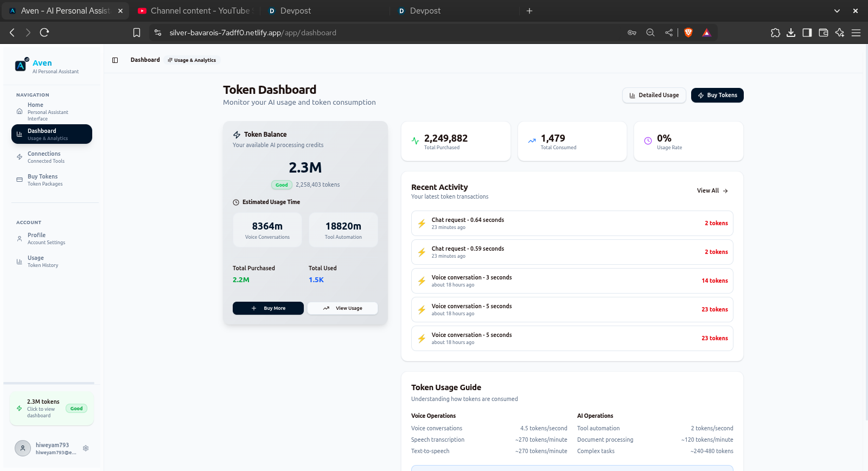Viewport: 868px width, 471px height.
Task: Bookmark this page
Action: pos(137,33)
